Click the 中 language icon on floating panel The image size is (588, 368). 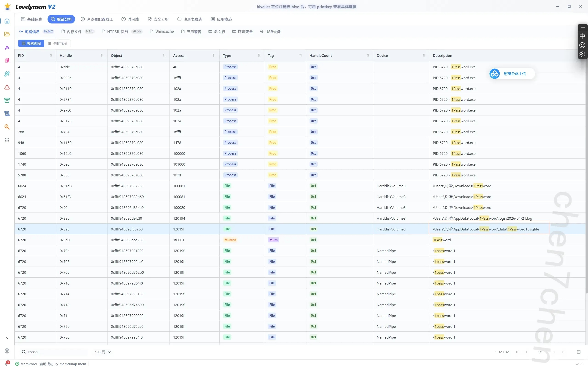[582, 36]
